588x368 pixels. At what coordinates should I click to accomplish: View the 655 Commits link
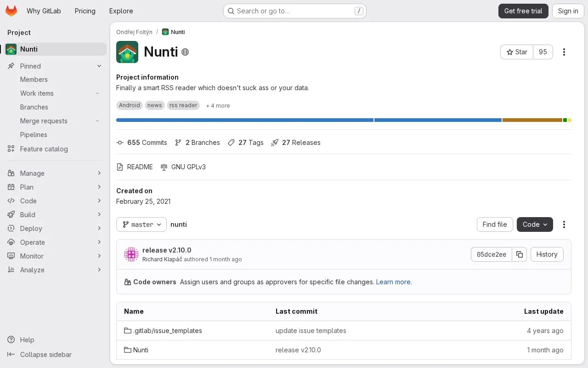[141, 143]
